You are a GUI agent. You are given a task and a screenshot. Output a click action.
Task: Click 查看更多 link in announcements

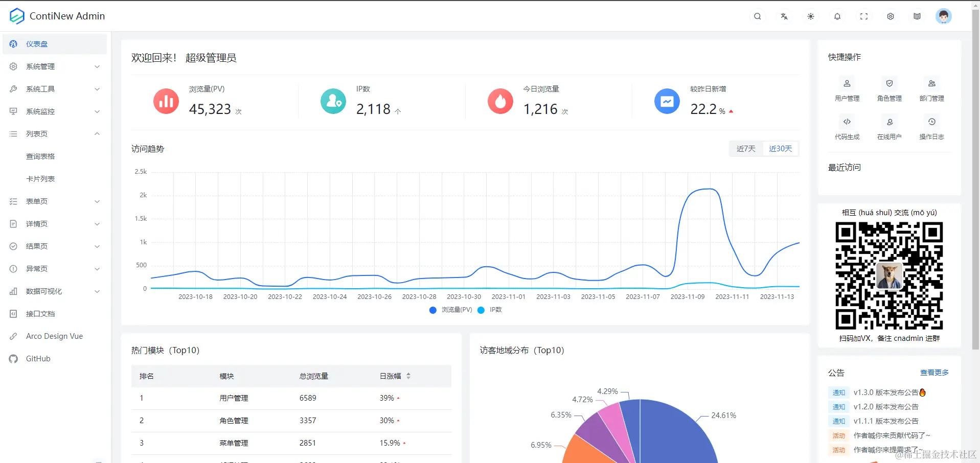point(935,373)
